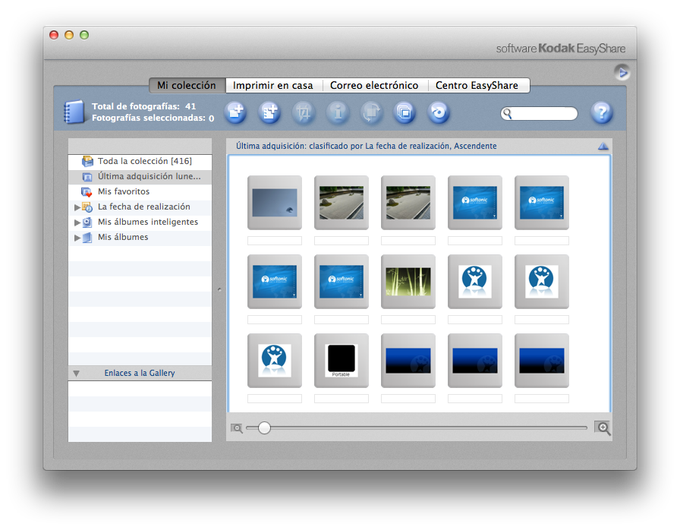Screen dimensions: 680x530
Task: Click the photo information toolbar icon
Action: (x=337, y=113)
